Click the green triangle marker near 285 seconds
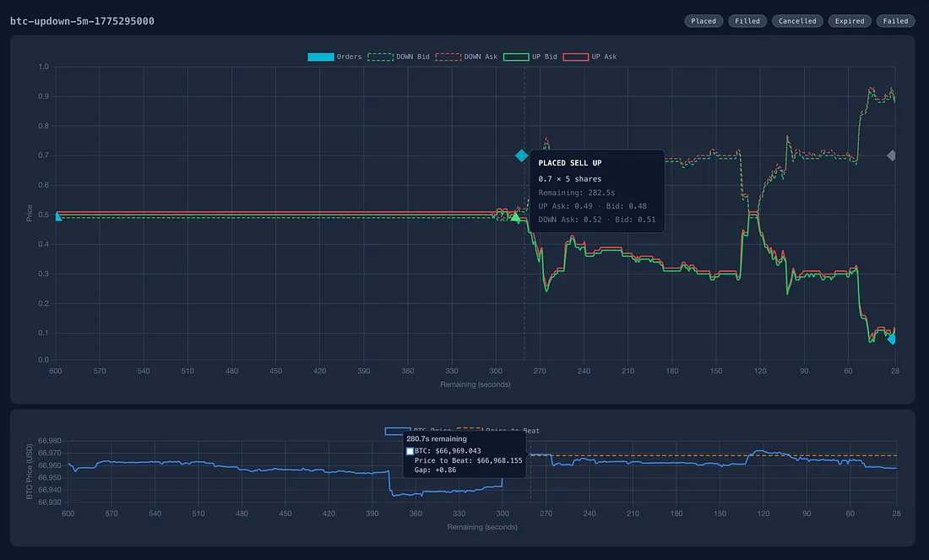Image resolution: width=929 pixels, height=560 pixels. [515, 217]
